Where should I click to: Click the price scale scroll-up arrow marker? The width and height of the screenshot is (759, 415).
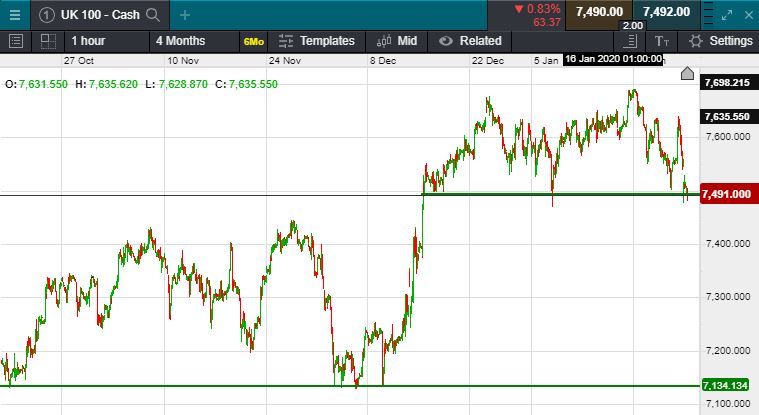click(x=687, y=74)
